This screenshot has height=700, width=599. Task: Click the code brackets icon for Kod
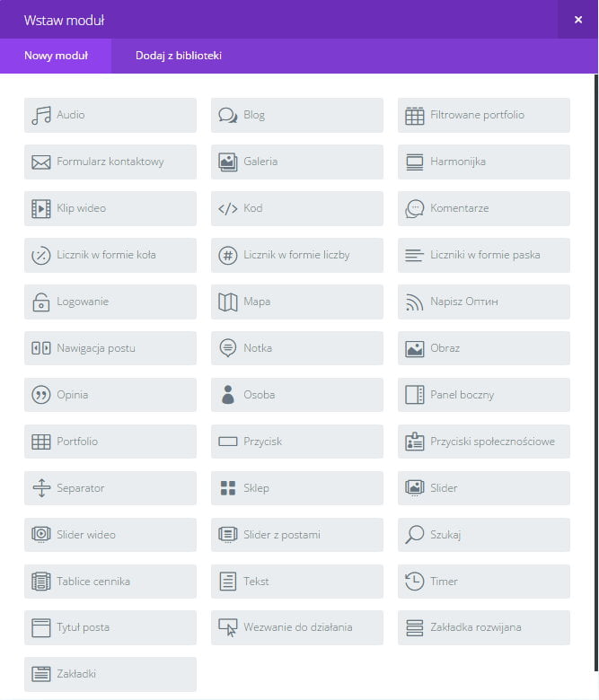(x=228, y=209)
